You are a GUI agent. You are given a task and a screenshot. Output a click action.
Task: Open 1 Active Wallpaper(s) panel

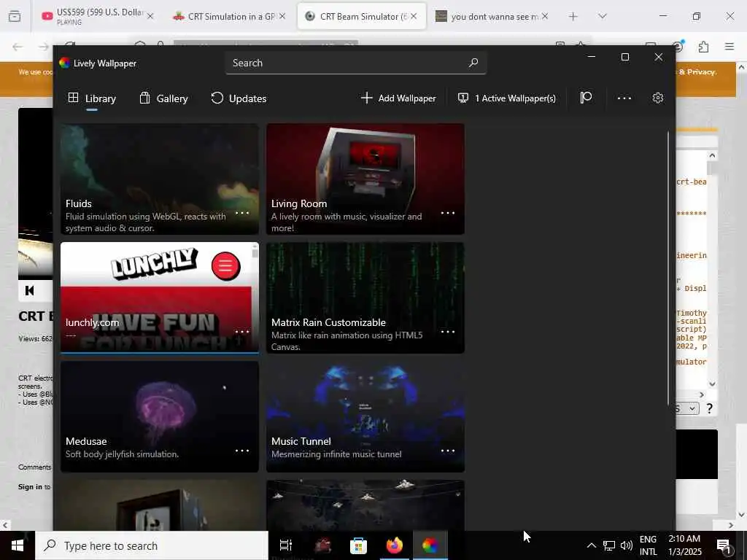click(507, 98)
